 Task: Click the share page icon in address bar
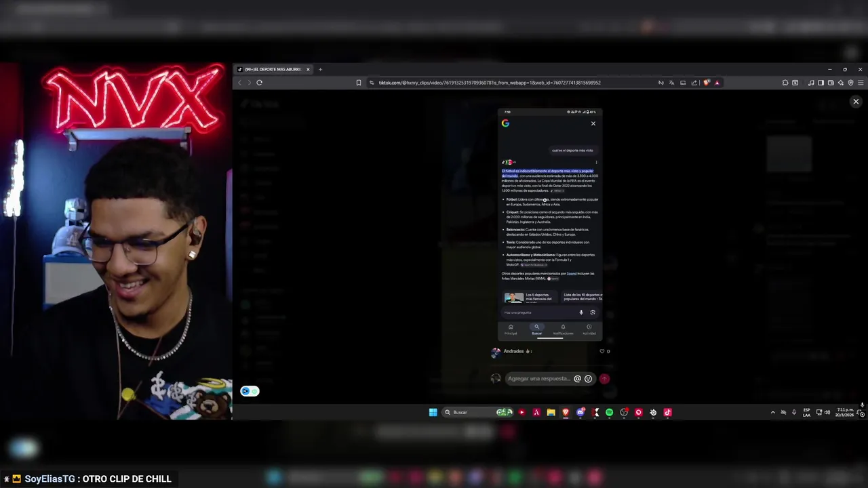coord(694,83)
